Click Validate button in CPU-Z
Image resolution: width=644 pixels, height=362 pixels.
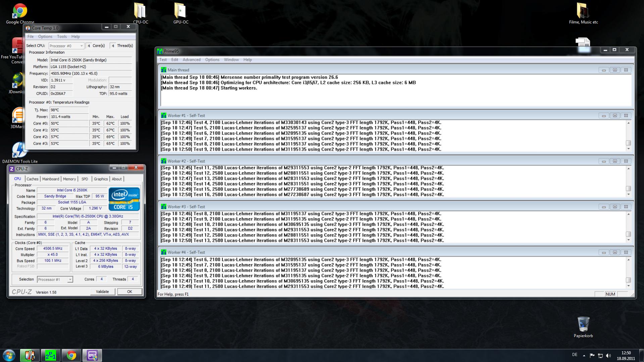102,292
